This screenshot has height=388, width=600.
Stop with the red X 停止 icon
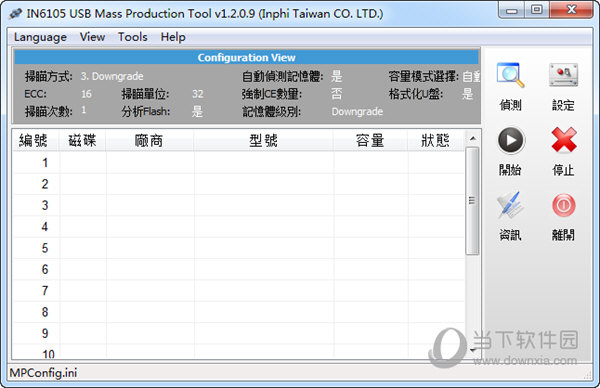[x=564, y=140]
